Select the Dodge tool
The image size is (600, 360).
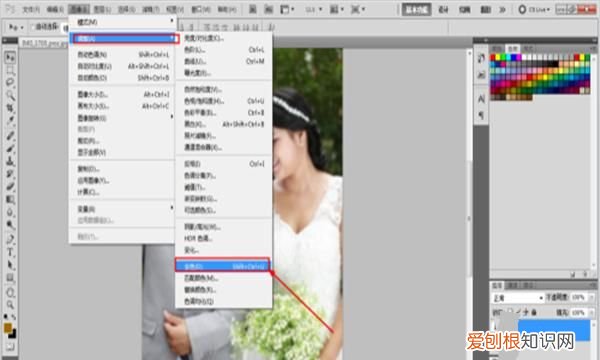pyautogui.click(x=10, y=225)
